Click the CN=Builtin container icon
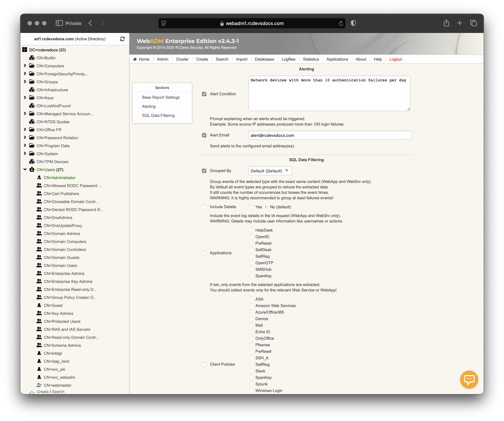 [x=32, y=58]
